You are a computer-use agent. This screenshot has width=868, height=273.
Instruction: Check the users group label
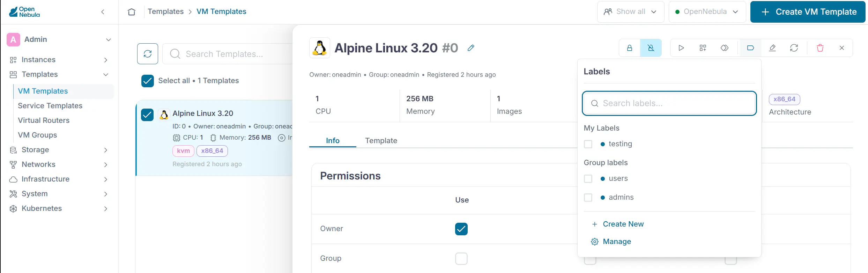pyautogui.click(x=588, y=178)
